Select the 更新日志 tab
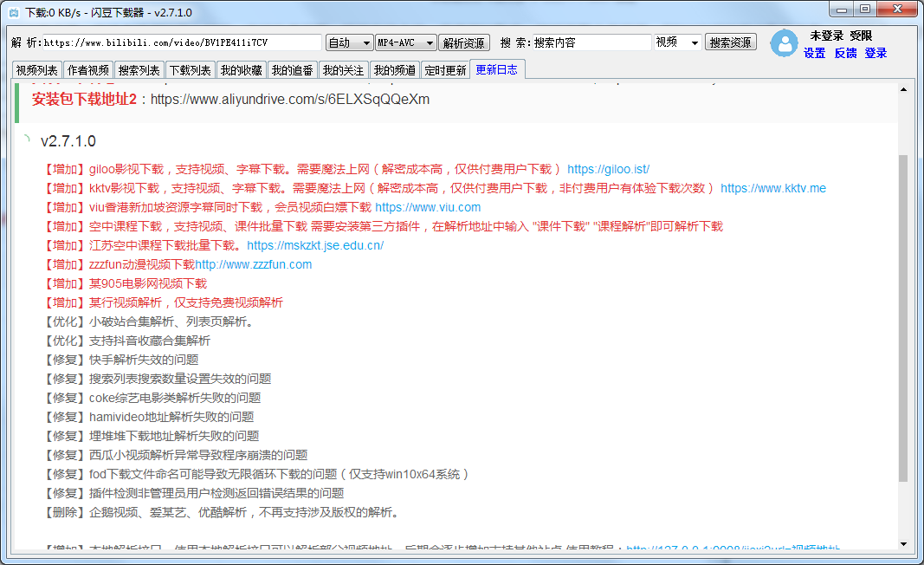Screen dimensions: 924x565 (497, 69)
